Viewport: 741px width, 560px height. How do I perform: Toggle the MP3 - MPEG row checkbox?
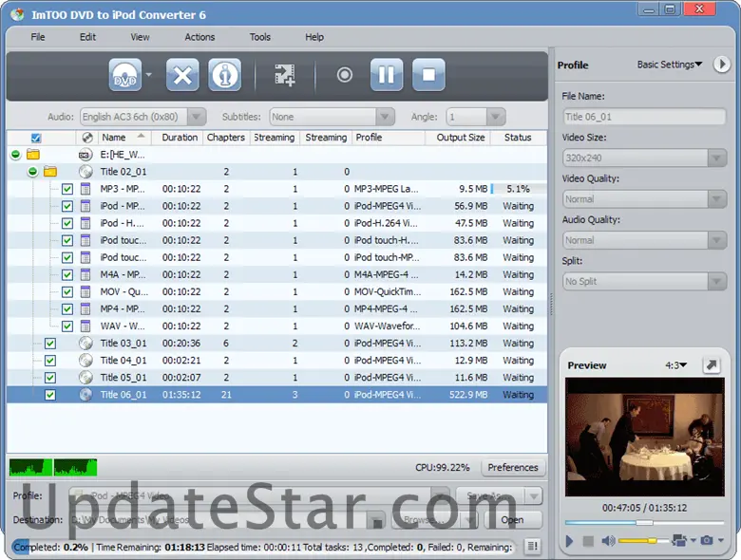tap(67, 189)
